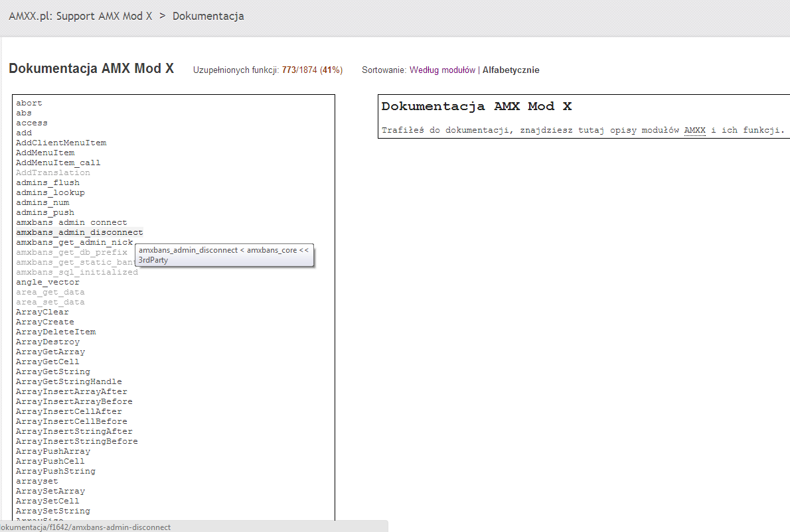Open amxbans_get_admin_nick entry
The width and height of the screenshot is (790, 532).
(x=74, y=243)
